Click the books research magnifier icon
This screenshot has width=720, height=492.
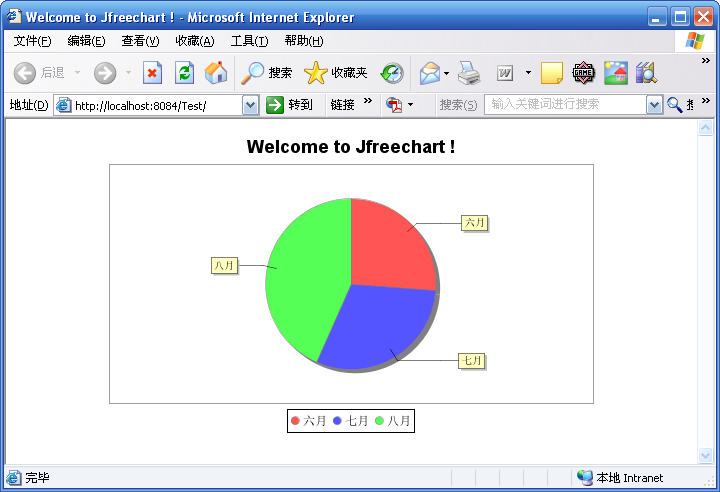[647, 73]
